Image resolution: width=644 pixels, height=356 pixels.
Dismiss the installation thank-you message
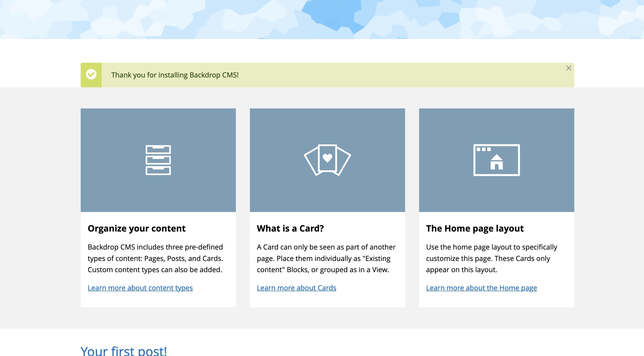click(569, 68)
